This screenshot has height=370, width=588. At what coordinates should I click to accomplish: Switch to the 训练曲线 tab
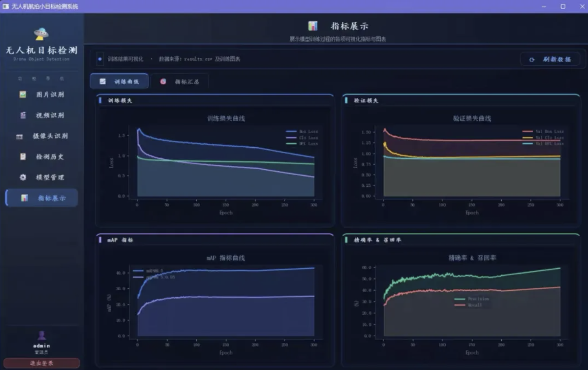pyautogui.click(x=119, y=82)
